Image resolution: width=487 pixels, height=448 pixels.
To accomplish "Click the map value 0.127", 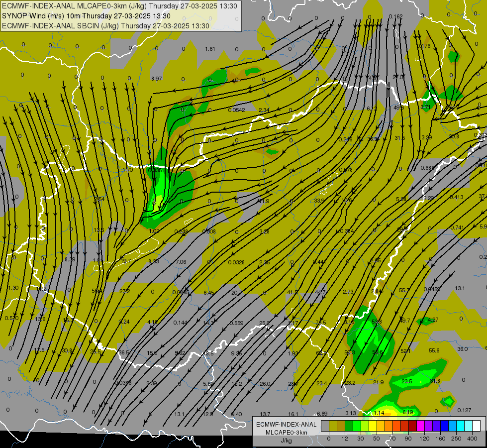I will coord(464,410).
